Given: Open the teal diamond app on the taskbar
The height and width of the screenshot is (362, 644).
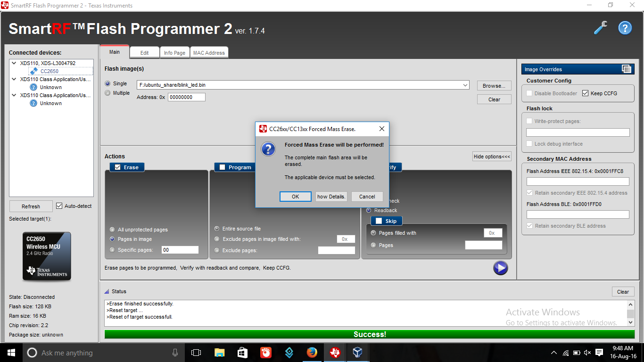Looking at the screenshot, I should [289, 353].
